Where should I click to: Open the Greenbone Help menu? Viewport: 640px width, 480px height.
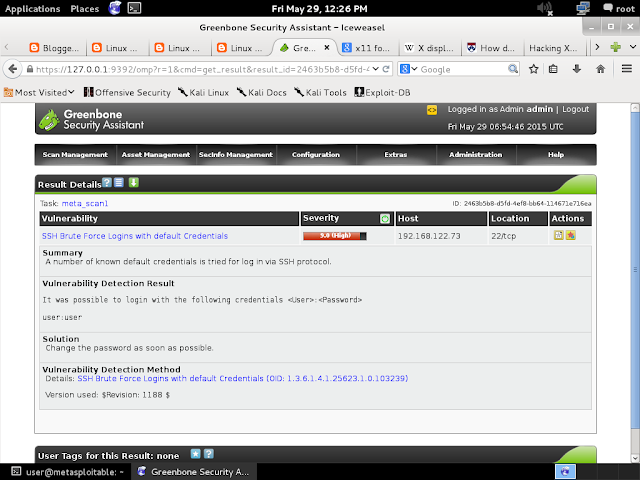[556, 155]
